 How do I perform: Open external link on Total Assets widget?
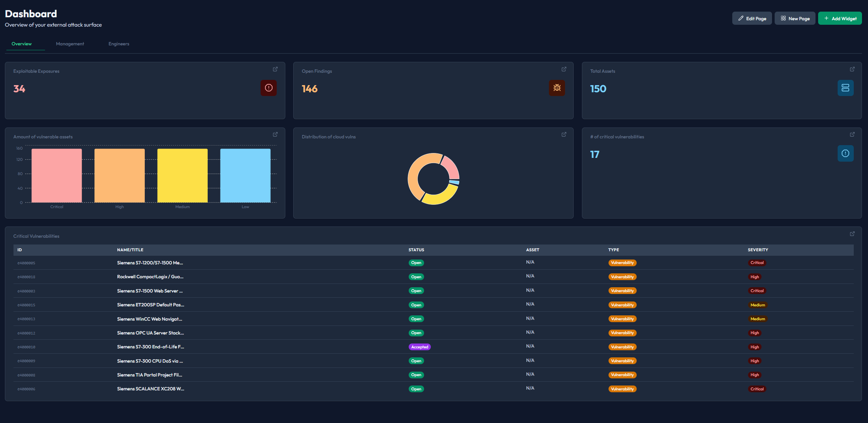(852, 69)
